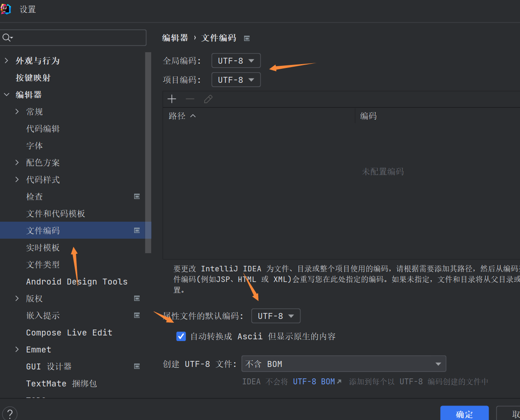Select 实时模板 settings page
This screenshot has width=520, height=420.
(43, 248)
